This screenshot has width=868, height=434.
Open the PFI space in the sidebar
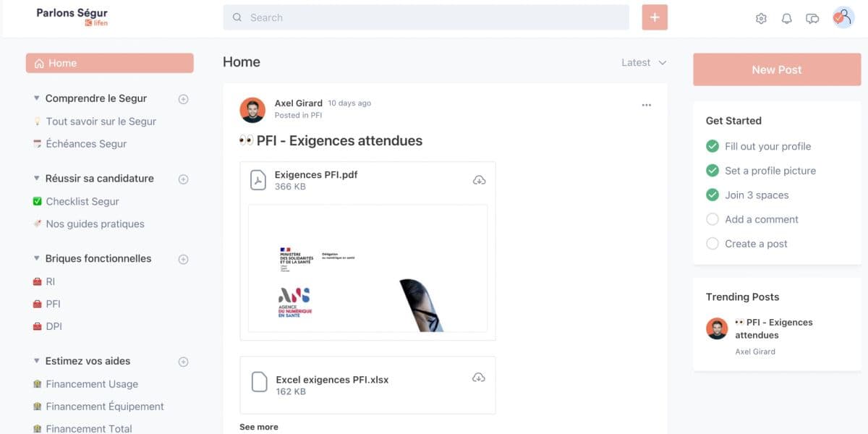pos(52,304)
